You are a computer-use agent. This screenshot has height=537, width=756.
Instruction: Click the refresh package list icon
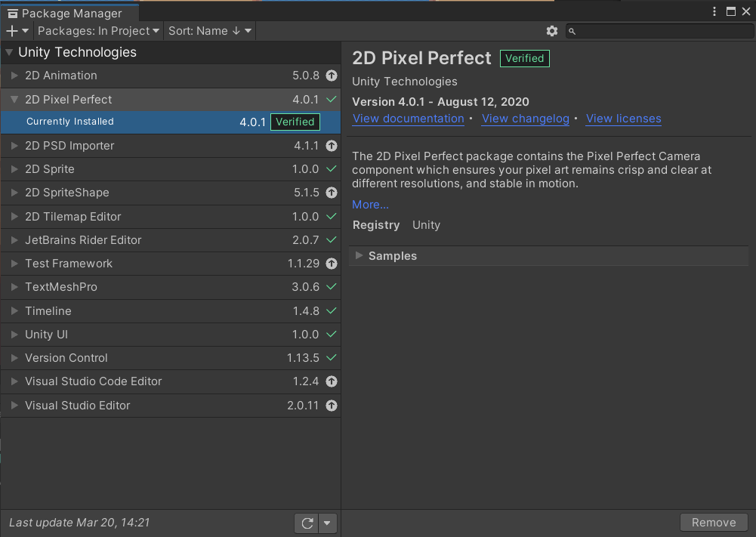pyautogui.click(x=307, y=523)
